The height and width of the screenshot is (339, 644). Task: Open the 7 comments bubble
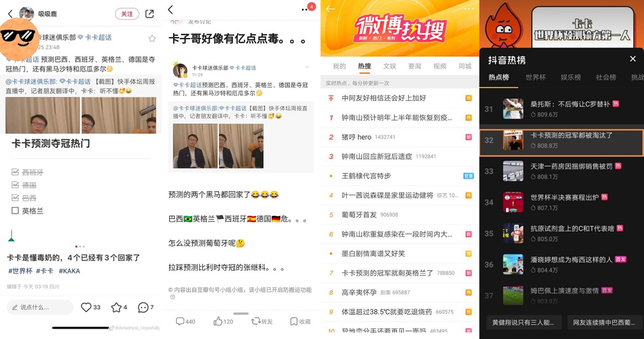[146, 307]
